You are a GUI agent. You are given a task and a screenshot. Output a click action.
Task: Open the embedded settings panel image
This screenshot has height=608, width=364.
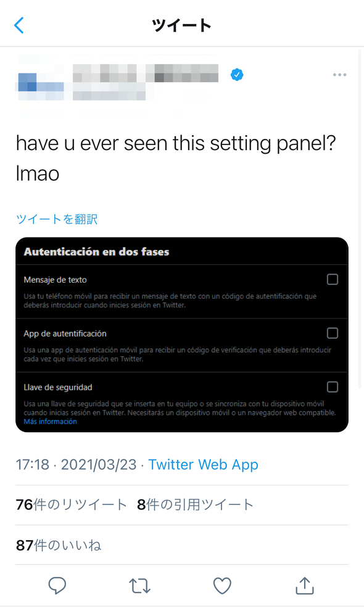[182, 335]
